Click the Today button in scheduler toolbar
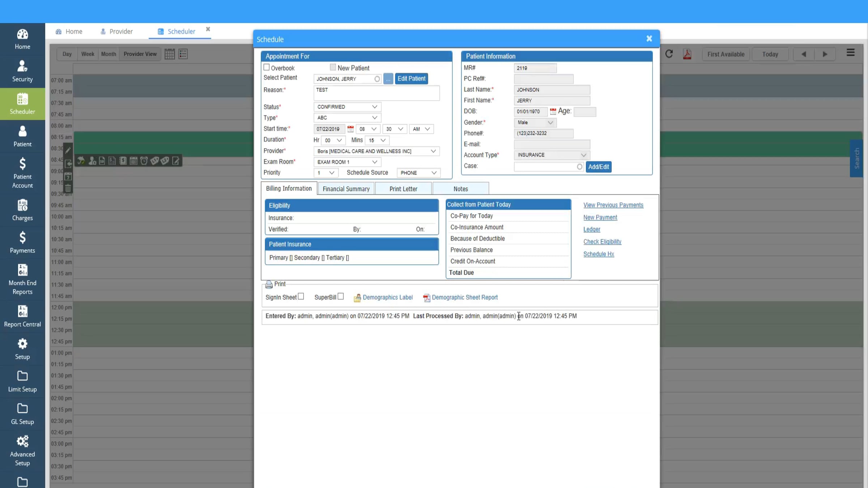The height and width of the screenshot is (488, 868). 770,54
